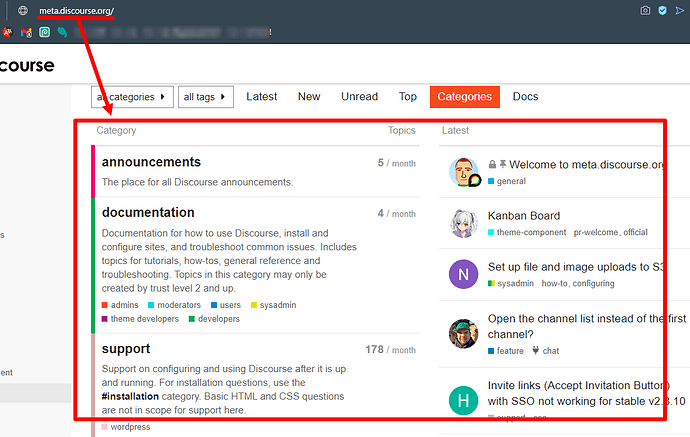Click the green-cap user avatar photo
The image size is (690, 437).
coord(463,334)
